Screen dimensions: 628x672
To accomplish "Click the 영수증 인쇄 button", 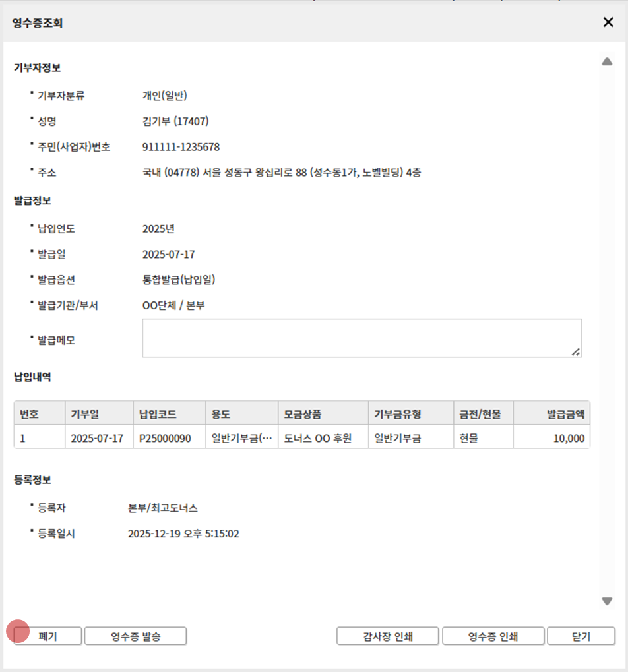I will [493, 636].
